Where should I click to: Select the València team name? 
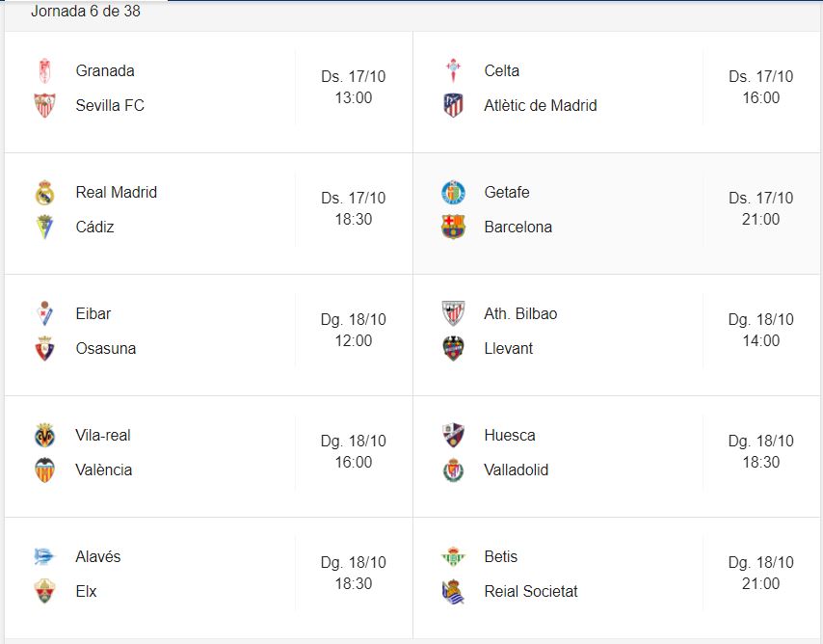(x=104, y=470)
